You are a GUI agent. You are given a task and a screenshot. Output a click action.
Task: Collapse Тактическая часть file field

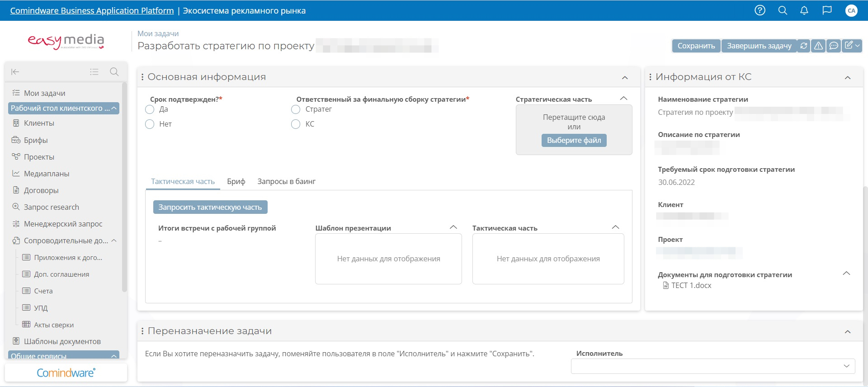[x=615, y=227]
